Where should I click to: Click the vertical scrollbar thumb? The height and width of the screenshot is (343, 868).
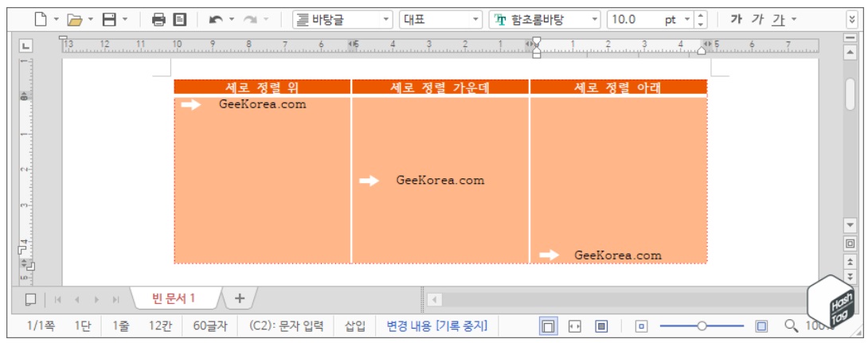click(x=850, y=93)
